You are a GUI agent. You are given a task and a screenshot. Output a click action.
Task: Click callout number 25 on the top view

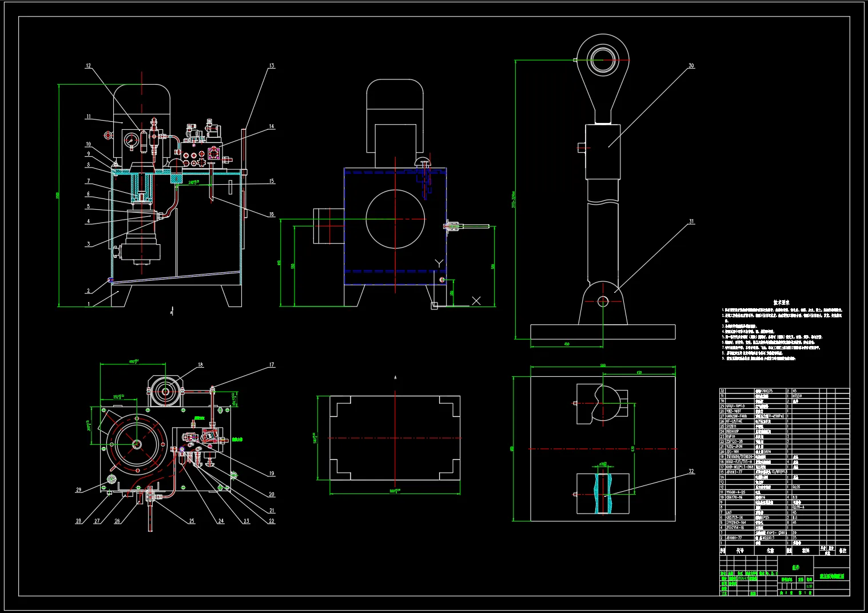click(192, 521)
